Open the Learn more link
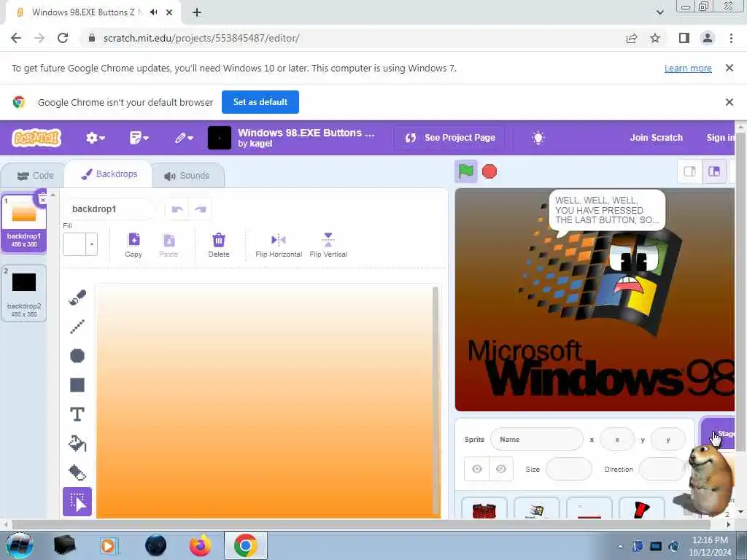Screen dimensions: 747x560 (688, 68)
